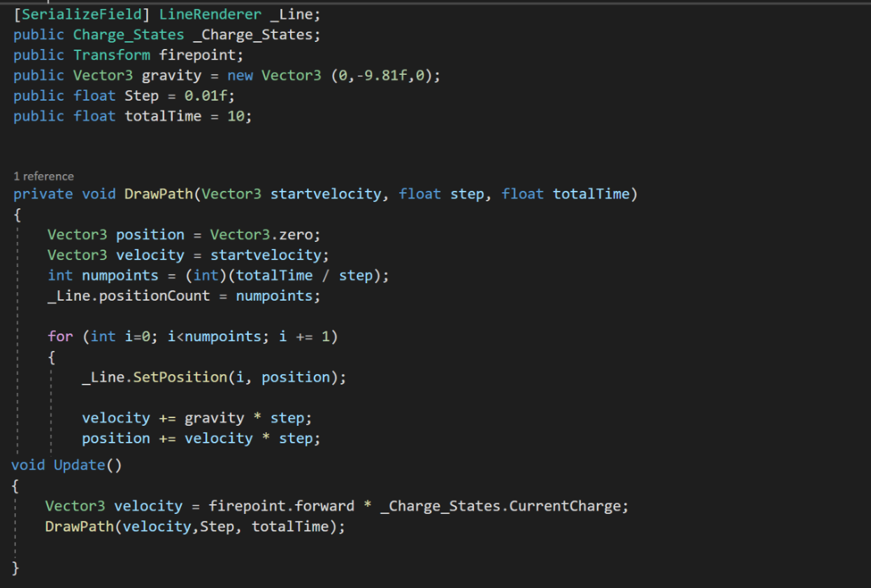
Task: Click the final closing brace at the bottom
Action: point(16,567)
